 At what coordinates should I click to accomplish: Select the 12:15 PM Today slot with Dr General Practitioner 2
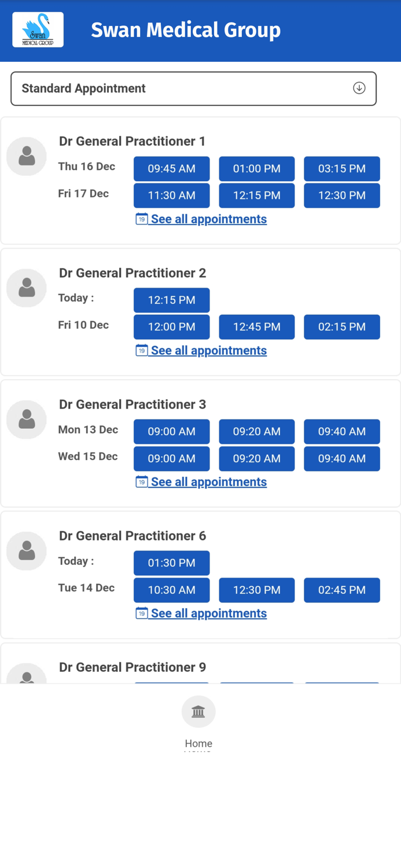click(x=171, y=300)
